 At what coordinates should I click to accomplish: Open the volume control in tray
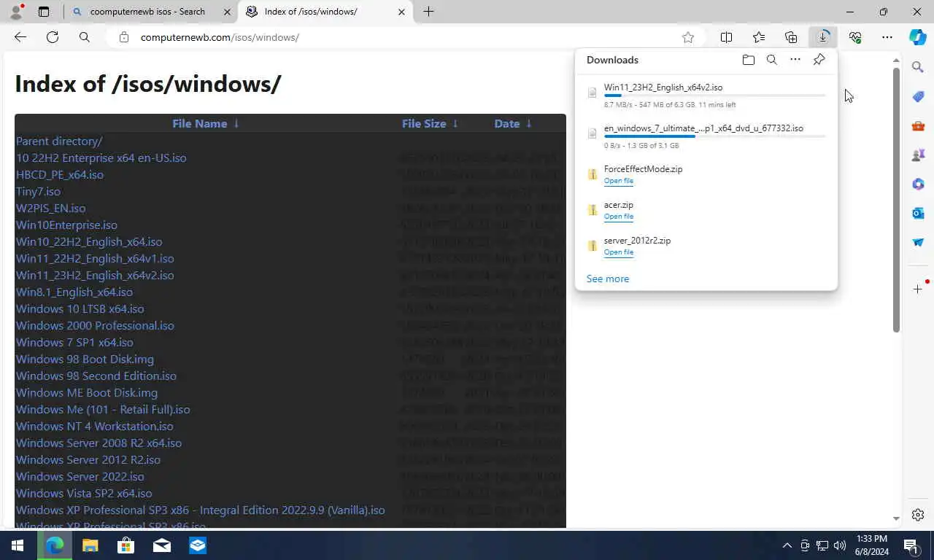coord(840,545)
